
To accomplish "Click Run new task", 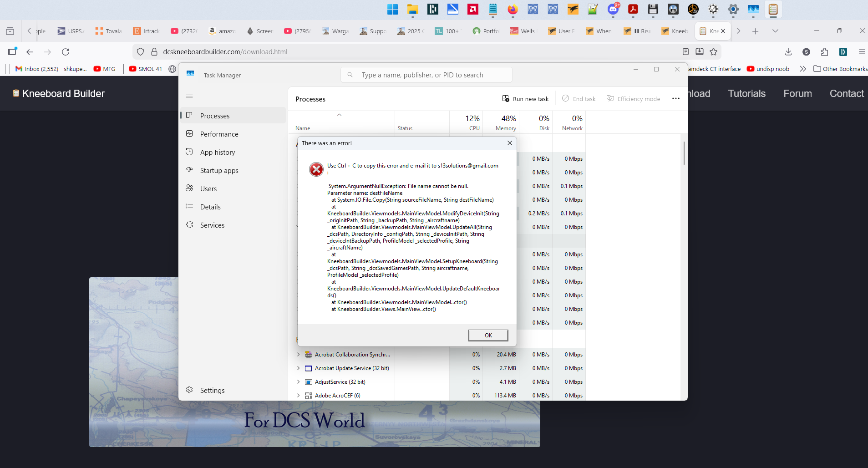I will 525,99.
